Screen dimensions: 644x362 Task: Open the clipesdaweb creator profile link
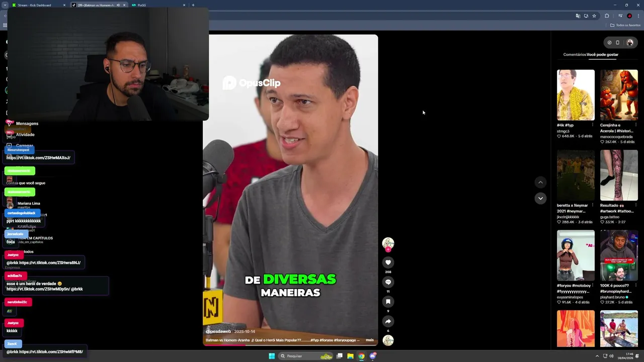pyautogui.click(x=218, y=331)
